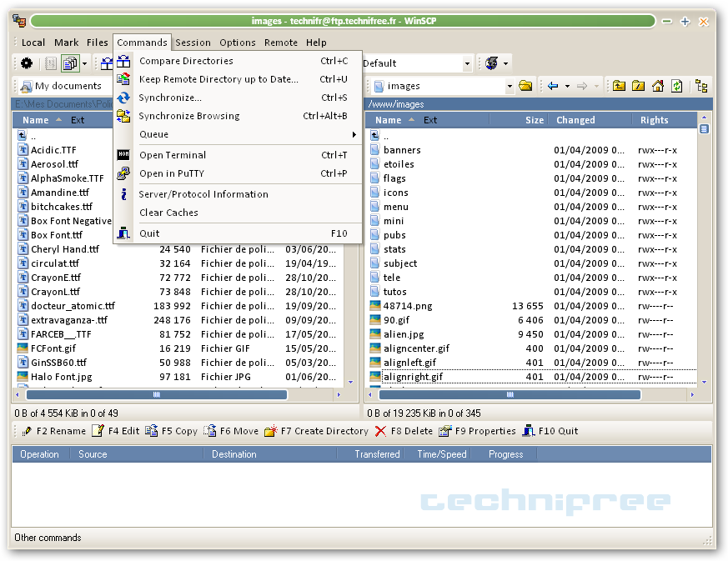The width and height of the screenshot is (728, 561).
Task: Go to remote root directory icon
Action: point(638,86)
